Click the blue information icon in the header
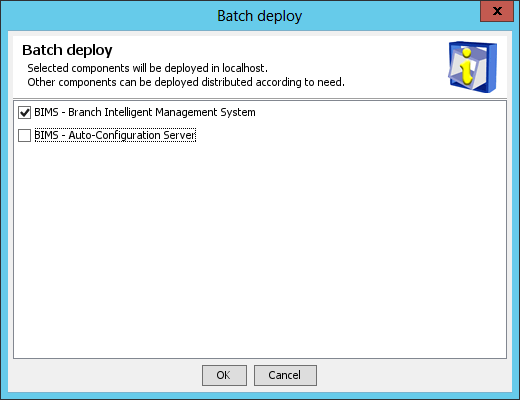Screen dimensions: 520x400 pos(472,67)
